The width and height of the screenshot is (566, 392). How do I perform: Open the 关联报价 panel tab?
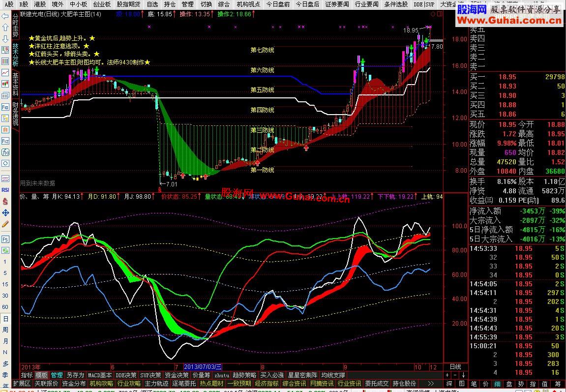46,383
